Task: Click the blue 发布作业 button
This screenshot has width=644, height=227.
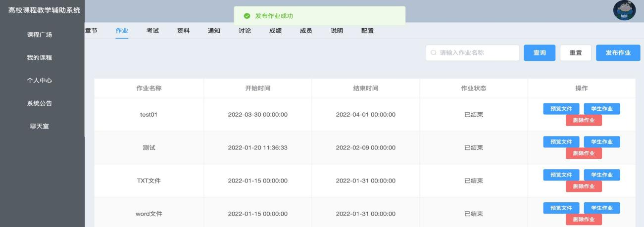Action: tap(618, 53)
